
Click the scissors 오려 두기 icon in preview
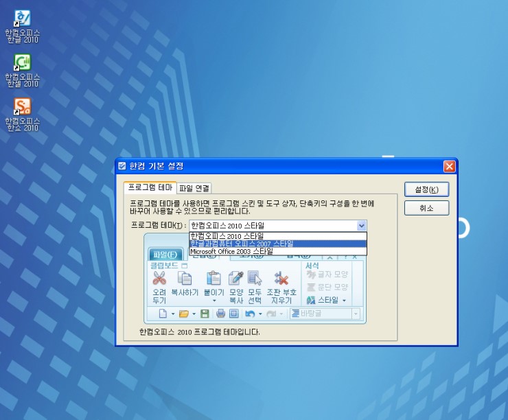point(159,278)
